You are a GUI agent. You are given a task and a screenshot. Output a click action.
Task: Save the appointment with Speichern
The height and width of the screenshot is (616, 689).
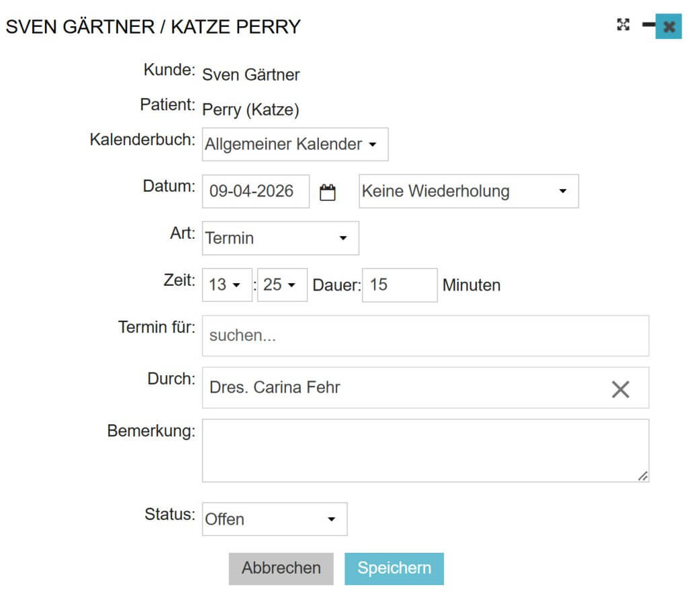(394, 568)
